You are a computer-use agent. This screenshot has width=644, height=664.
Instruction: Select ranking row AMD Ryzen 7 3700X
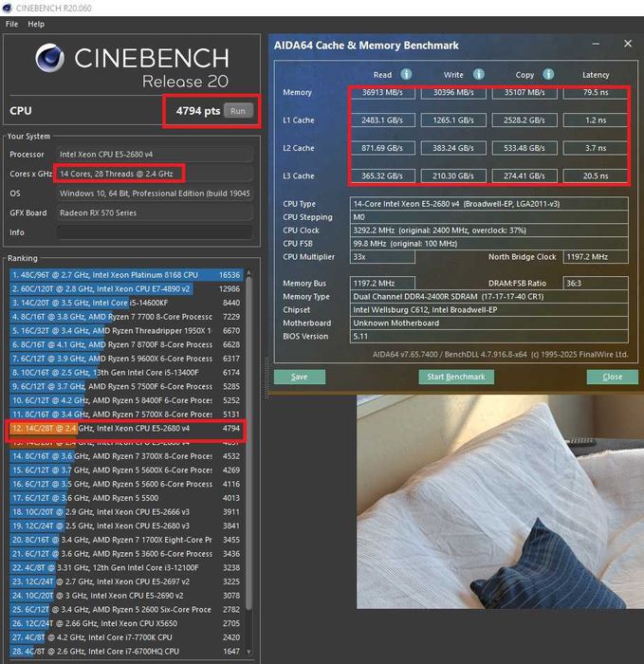click(126, 456)
